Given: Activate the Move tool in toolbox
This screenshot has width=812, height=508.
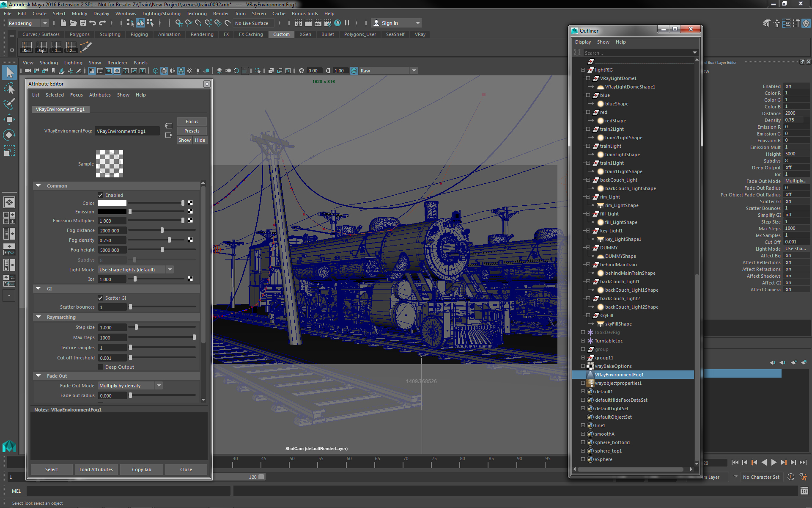Looking at the screenshot, I should click(x=9, y=119).
